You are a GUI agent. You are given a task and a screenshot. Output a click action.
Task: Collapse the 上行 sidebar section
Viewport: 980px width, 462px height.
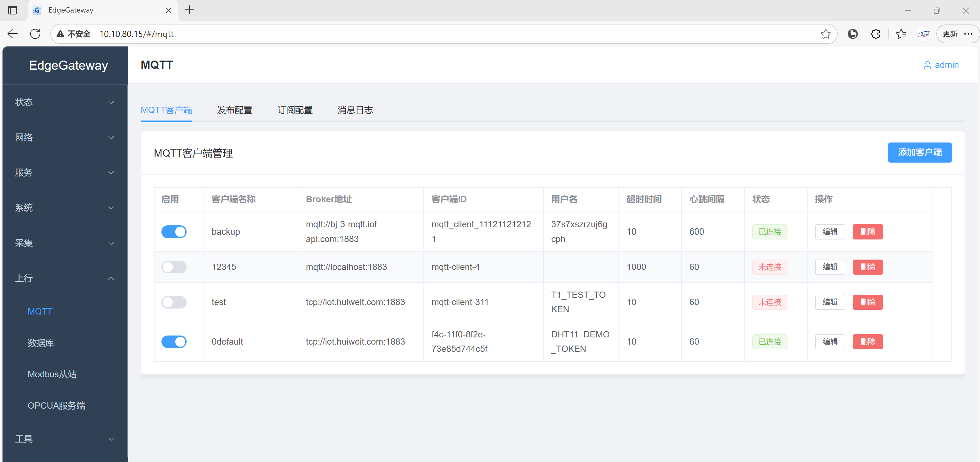[64, 278]
